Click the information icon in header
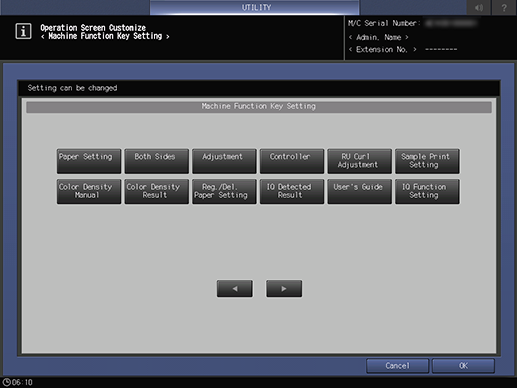This screenshot has height=388, width=517. click(23, 31)
